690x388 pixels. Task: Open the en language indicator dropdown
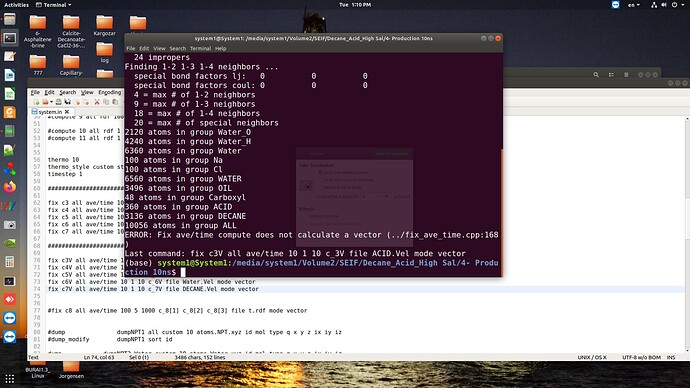(x=634, y=5)
